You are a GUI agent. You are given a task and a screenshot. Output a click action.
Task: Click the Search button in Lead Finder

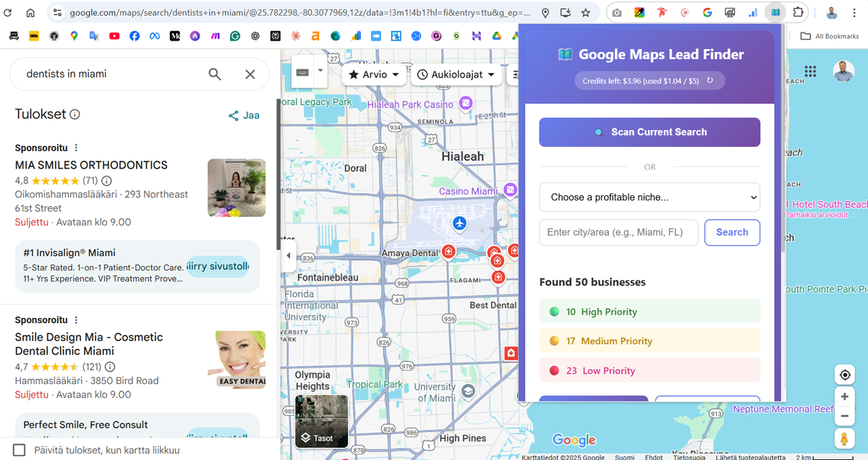pyautogui.click(x=732, y=232)
